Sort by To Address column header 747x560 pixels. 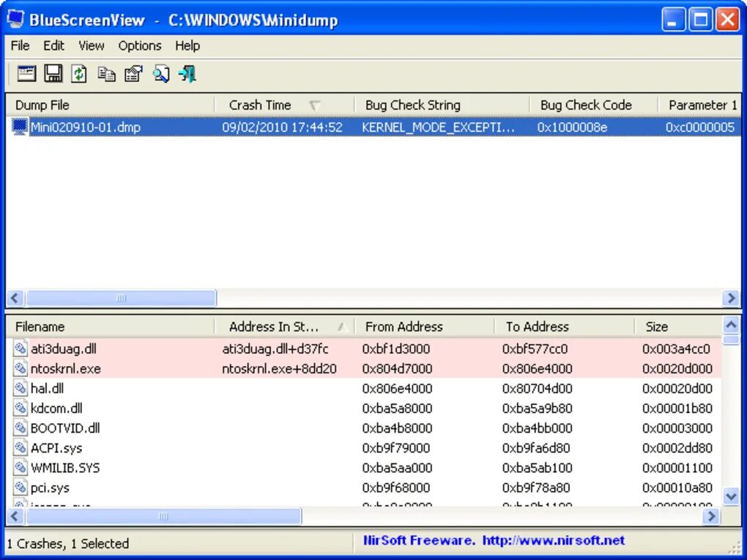[565, 326]
